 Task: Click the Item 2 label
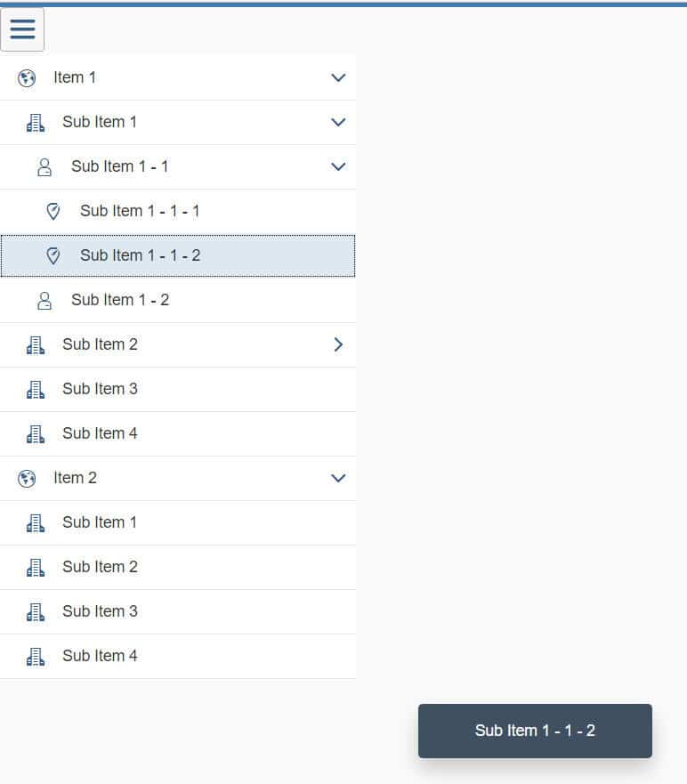coord(75,478)
